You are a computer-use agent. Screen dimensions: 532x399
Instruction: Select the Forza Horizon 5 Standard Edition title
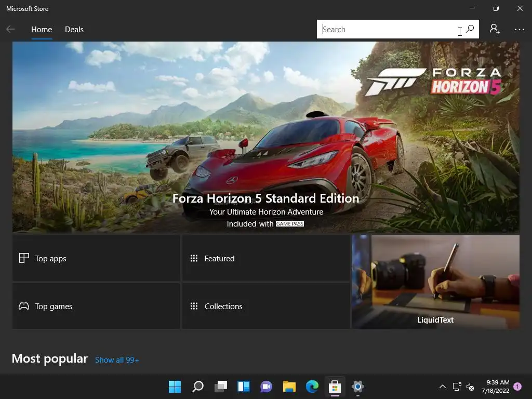tap(265, 198)
